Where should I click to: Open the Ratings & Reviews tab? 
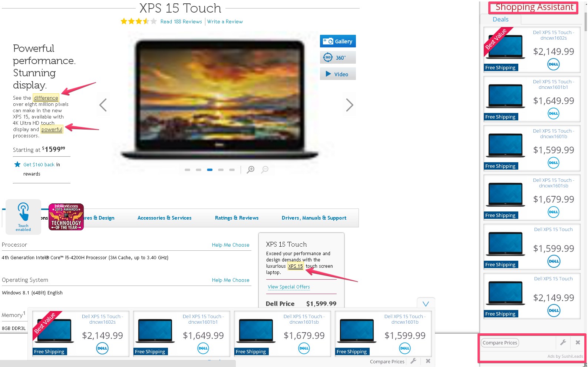click(237, 218)
